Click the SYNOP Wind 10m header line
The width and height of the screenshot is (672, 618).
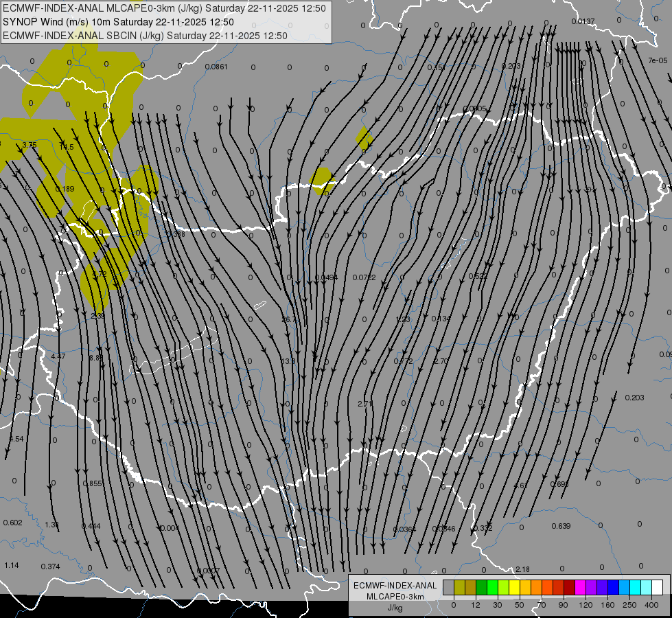(x=118, y=22)
